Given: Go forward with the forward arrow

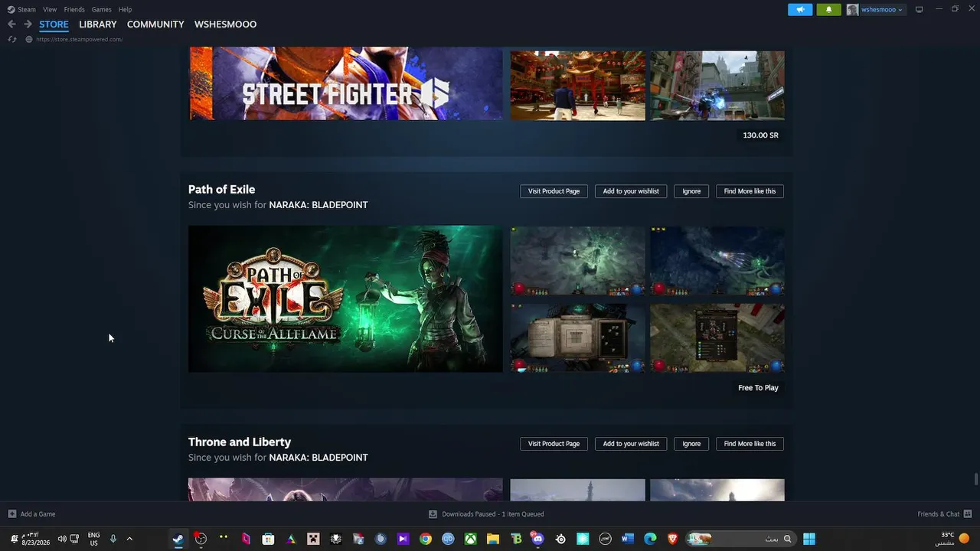Looking at the screenshot, I should (x=28, y=24).
